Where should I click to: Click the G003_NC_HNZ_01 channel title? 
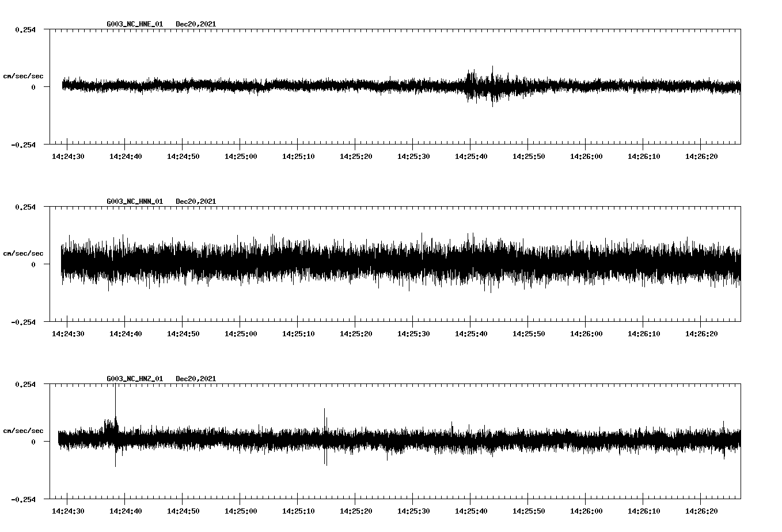point(135,379)
